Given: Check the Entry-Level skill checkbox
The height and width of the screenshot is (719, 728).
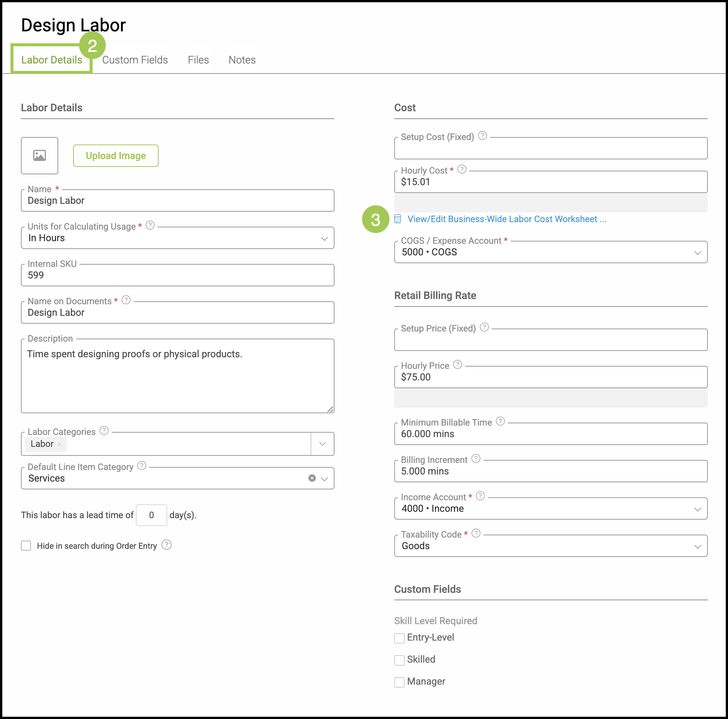Looking at the screenshot, I should [399, 638].
